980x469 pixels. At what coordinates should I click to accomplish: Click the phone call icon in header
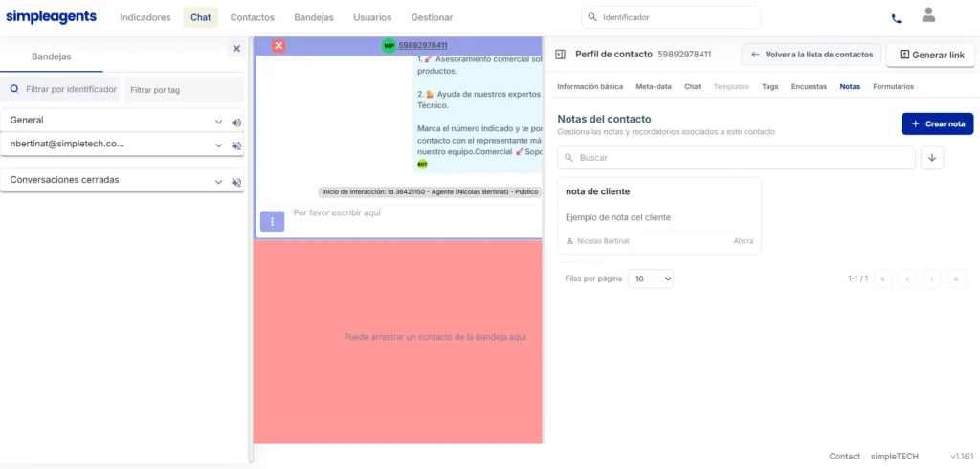896,19
